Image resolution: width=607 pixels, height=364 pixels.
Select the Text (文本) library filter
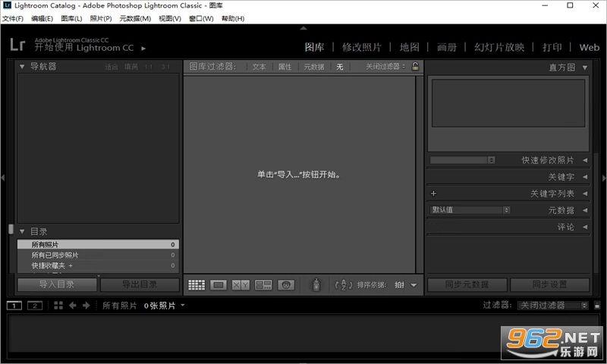pos(259,67)
